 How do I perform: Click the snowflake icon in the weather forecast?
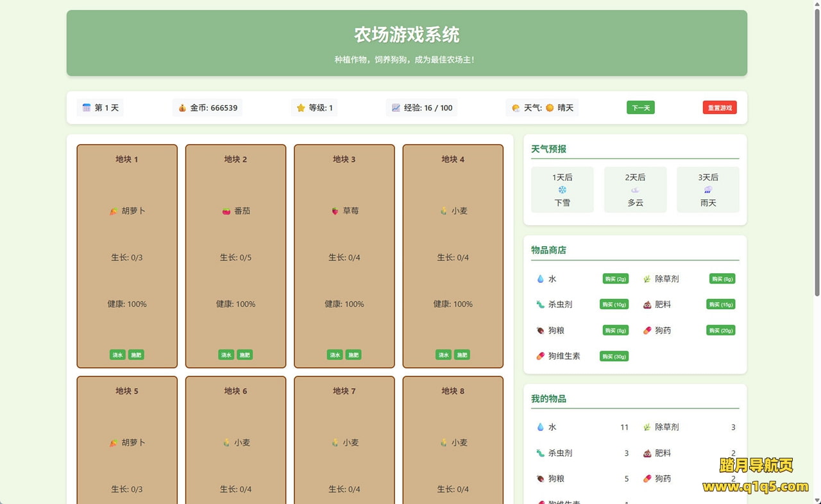click(x=563, y=190)
